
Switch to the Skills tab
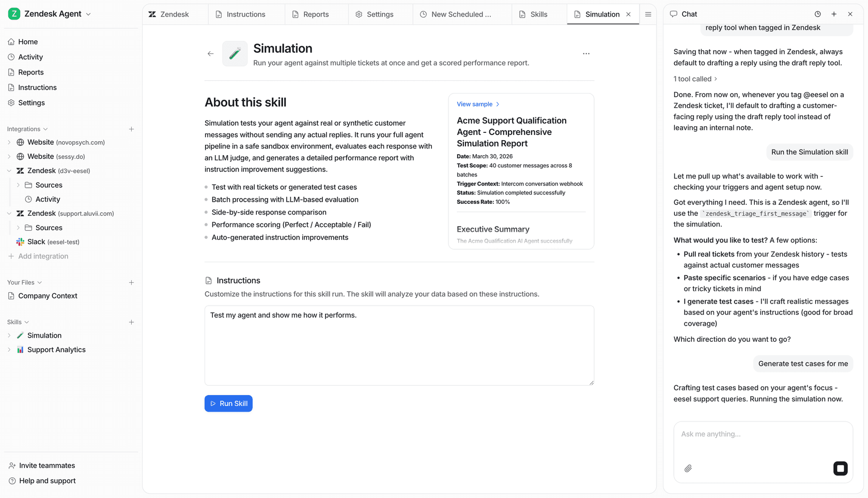(x=538, y=14)
